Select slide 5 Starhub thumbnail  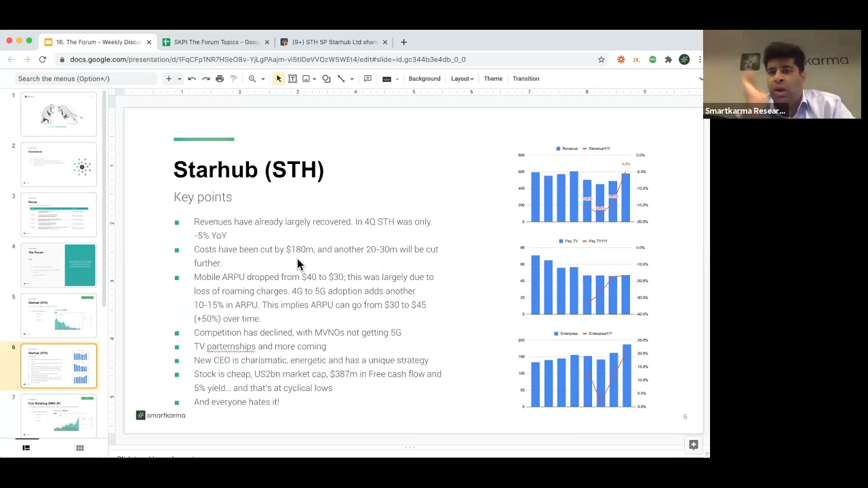[x=59, y=315]
